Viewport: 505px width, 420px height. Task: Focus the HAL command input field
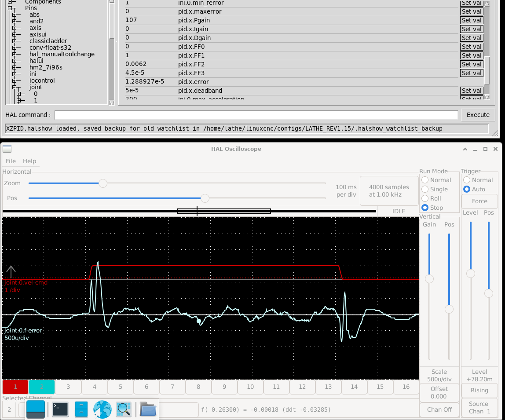[x=256, y=115]
